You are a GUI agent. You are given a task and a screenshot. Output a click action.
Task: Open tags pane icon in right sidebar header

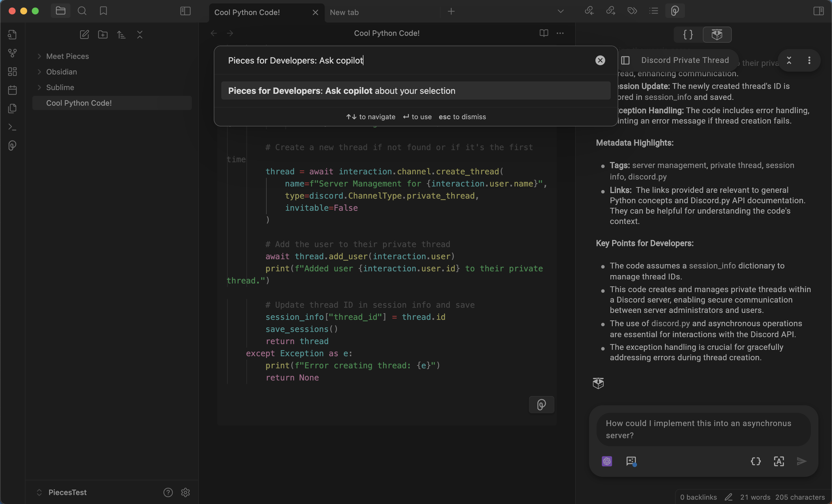tap(632, 11)
